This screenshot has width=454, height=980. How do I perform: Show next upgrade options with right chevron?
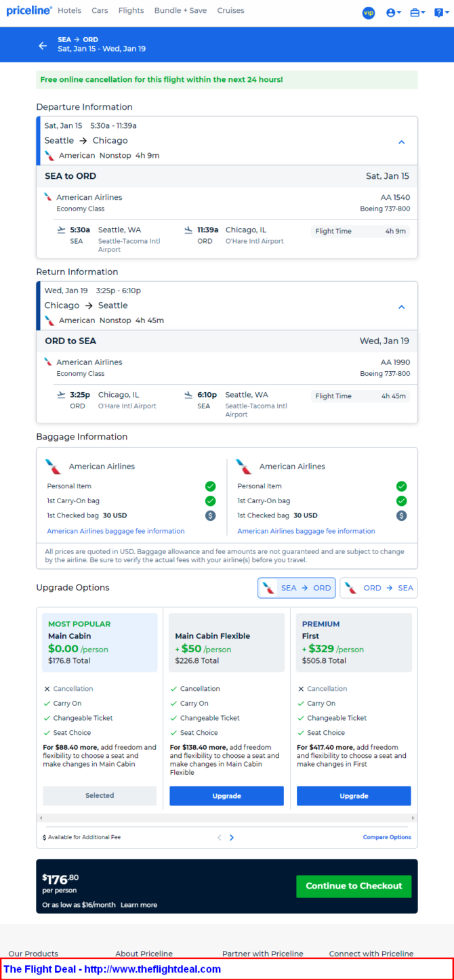coord(232,838)
